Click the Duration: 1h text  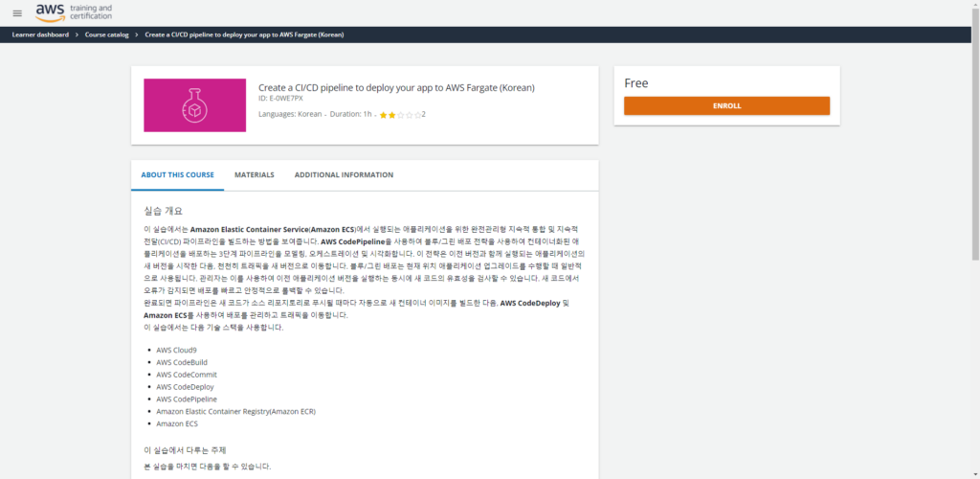(x=350, y=114)
